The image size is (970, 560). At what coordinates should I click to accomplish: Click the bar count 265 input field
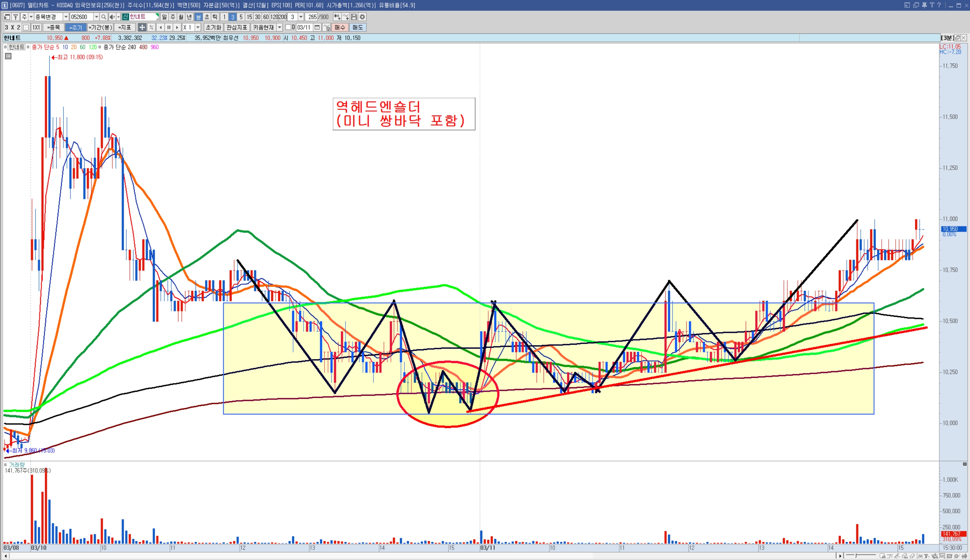[312, 17]
